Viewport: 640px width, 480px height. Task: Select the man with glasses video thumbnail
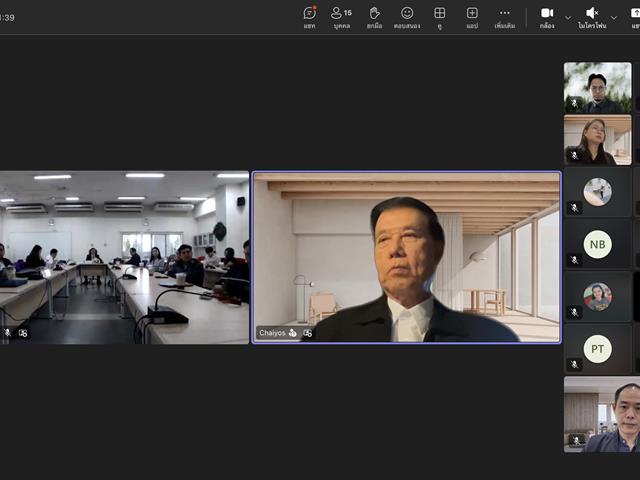[x=598, y=88]
